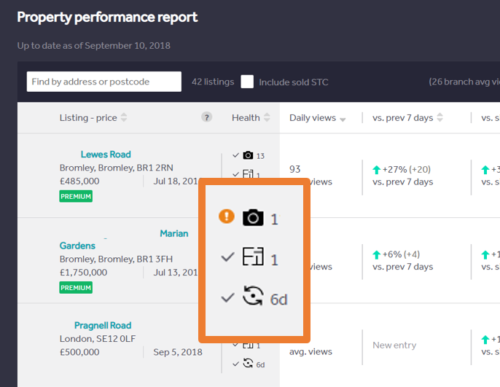The width and height of the screenshot is (500, 387).
Task: Click 'avg. views' text in Pragnell Road row
Action: tap(311, 352)
